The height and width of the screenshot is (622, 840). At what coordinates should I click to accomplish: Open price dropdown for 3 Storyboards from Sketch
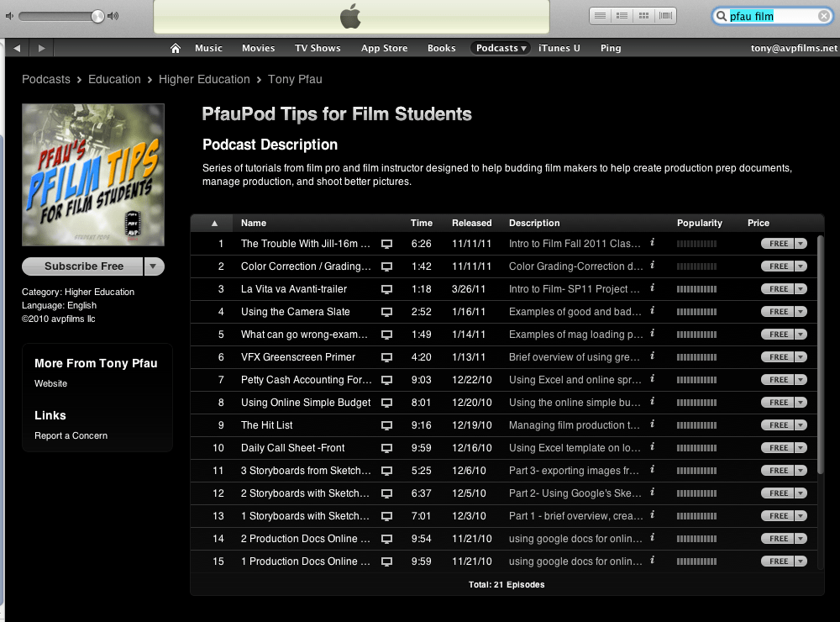(801, 471)
